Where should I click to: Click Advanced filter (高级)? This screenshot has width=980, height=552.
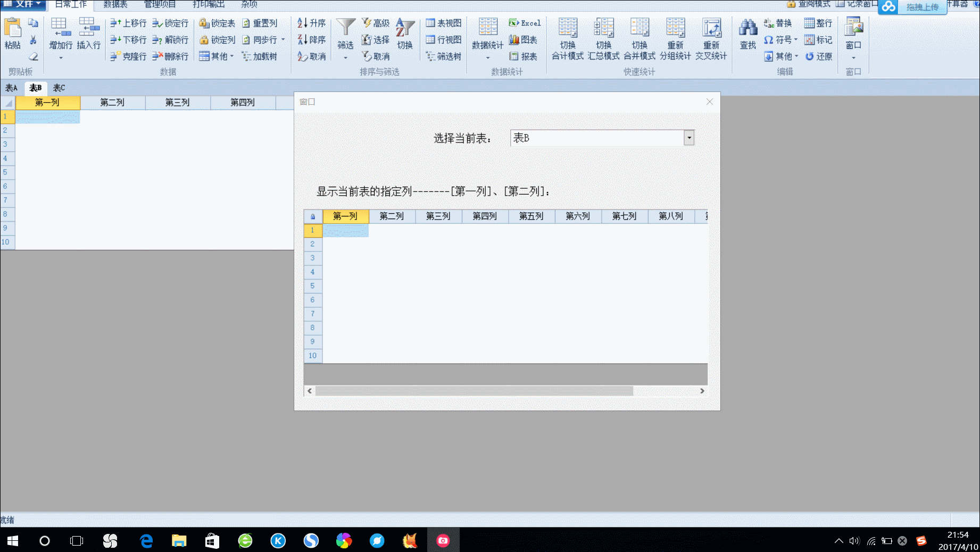point(376,23)
